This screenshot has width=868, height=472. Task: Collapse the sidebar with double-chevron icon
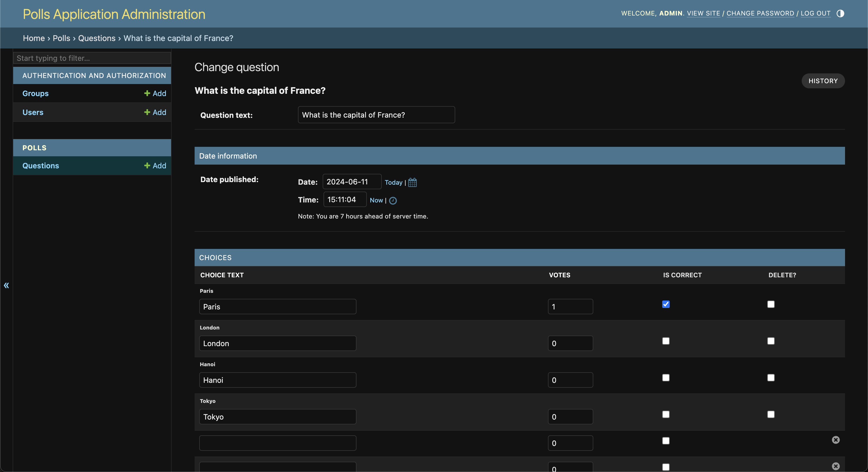pos(6,286)
